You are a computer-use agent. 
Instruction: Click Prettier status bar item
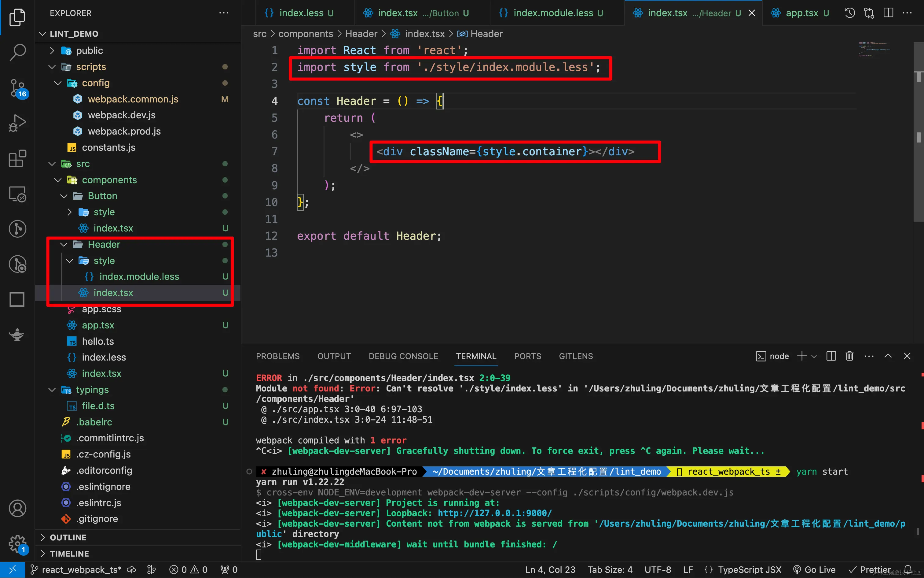click(870, 569)
